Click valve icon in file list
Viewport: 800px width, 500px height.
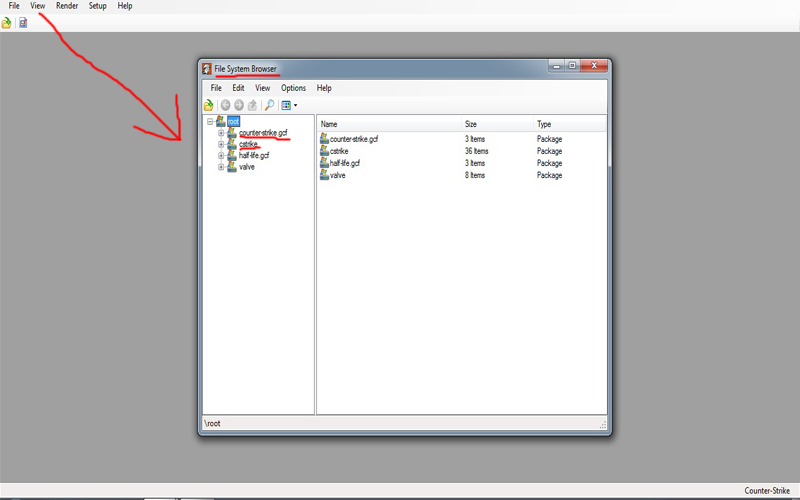point(324,174)
